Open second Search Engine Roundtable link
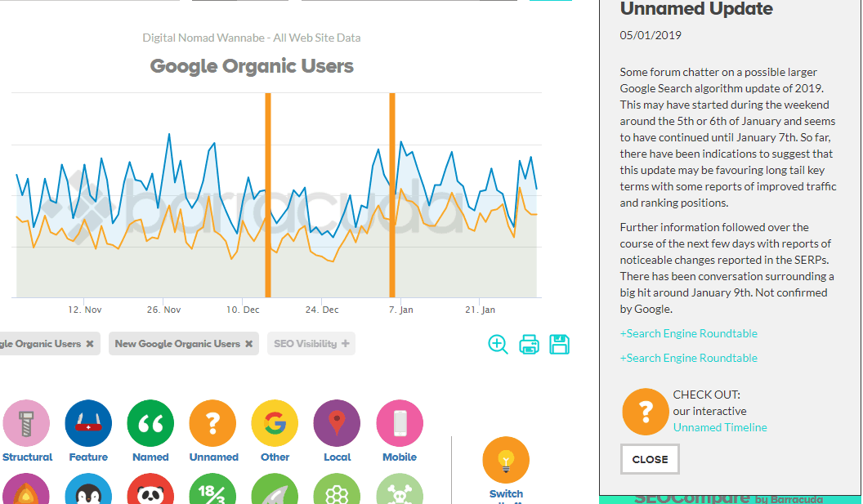 click(x=688, y=358)
